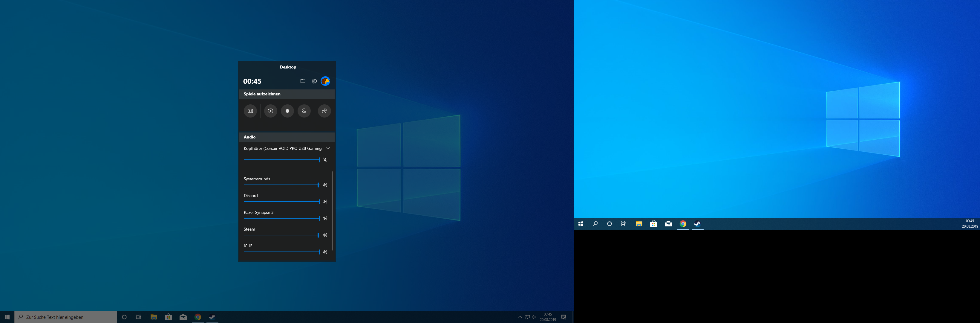Set the Steam volume slider
Screen dimensions: 980x323
point(282,235)
